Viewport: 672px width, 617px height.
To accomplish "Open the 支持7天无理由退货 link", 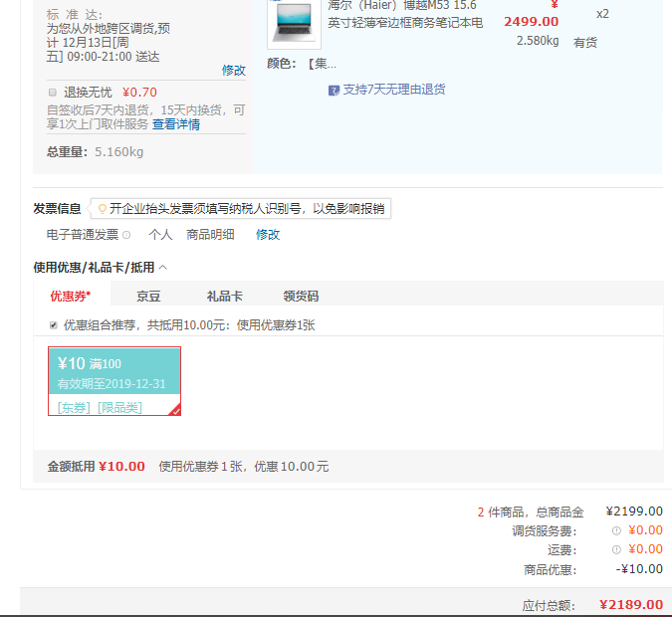I will [x=394, y=90].
